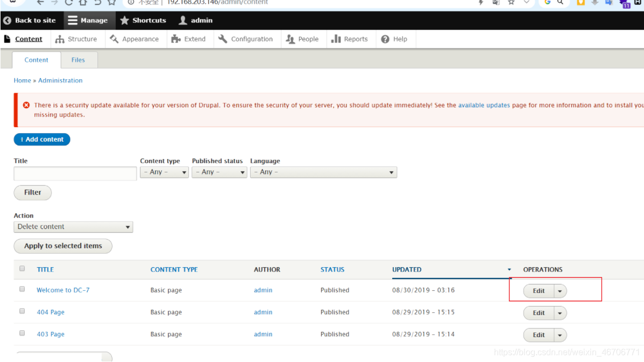Viewport: 644px width, 362px height.
Task: Click admin author link for 404 Page
Action: 263,312
